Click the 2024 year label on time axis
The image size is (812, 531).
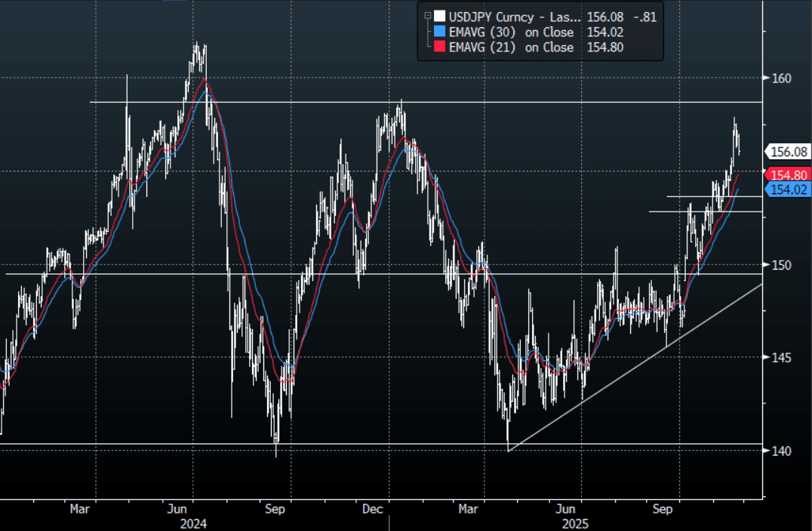[194, 523]
